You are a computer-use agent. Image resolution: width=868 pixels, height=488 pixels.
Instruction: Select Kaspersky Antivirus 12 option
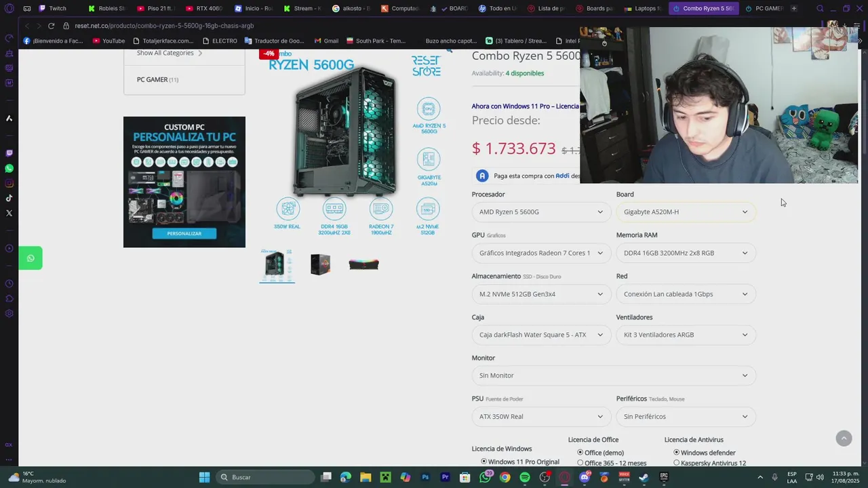(x=677, y=463)
